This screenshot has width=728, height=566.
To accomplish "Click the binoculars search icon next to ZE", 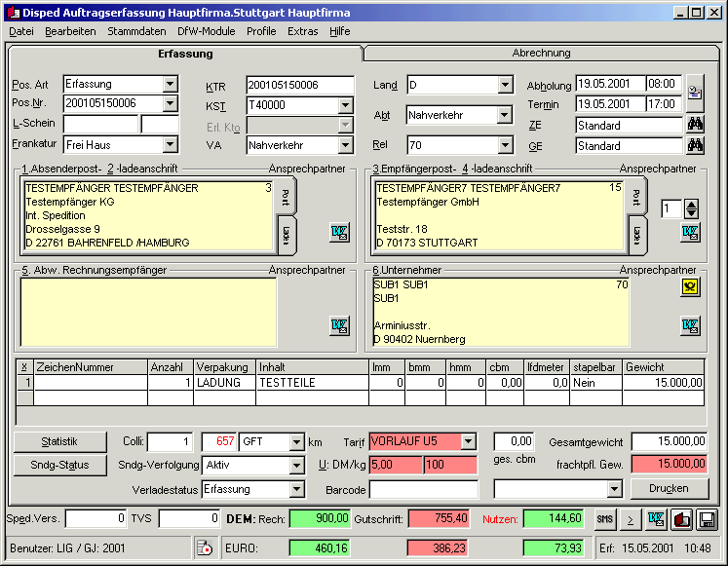I will [x=695, y=125].
